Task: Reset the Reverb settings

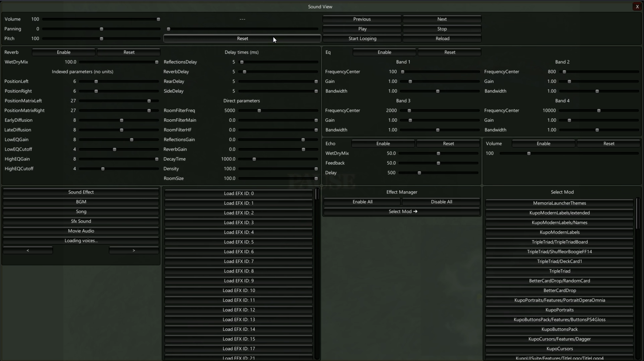Action: [129, 52]
